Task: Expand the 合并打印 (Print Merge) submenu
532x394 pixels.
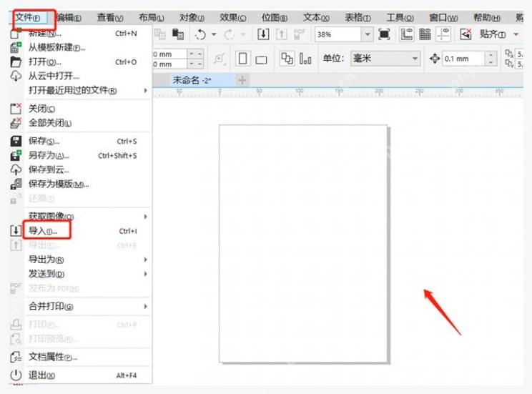Action: pos(81,307)
